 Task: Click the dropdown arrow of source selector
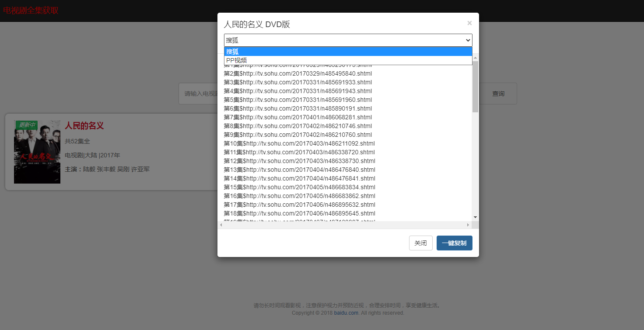(x=468, y=40)
